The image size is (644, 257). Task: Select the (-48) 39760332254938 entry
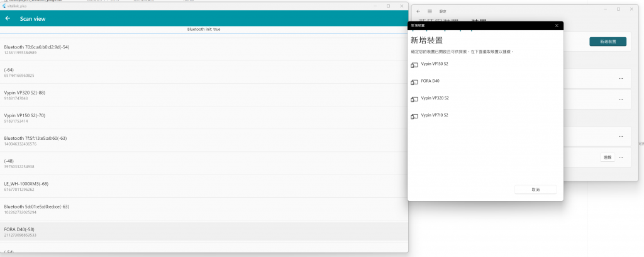pos(204,163)
